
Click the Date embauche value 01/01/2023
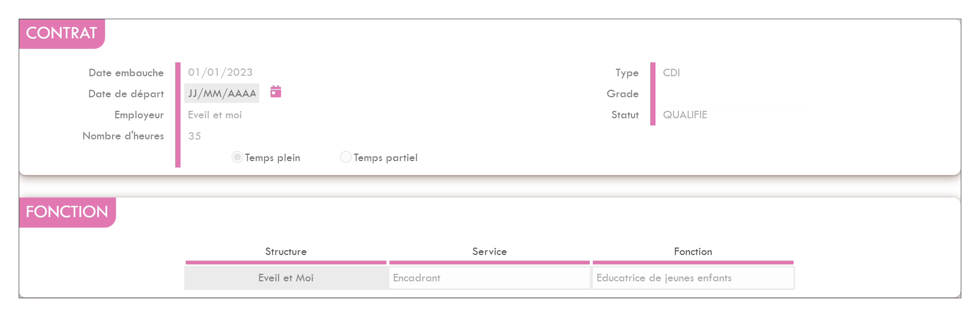pos(220,72)
